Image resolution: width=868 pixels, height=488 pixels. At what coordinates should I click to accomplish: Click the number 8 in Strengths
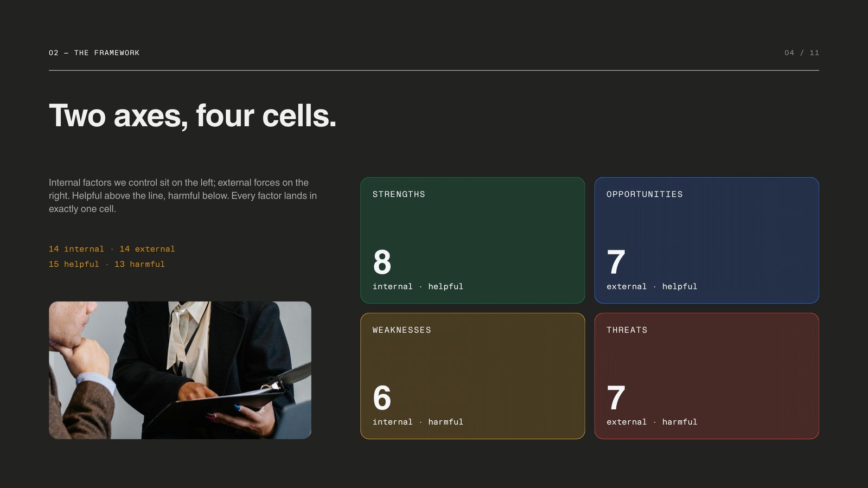[x=382, y=262]
